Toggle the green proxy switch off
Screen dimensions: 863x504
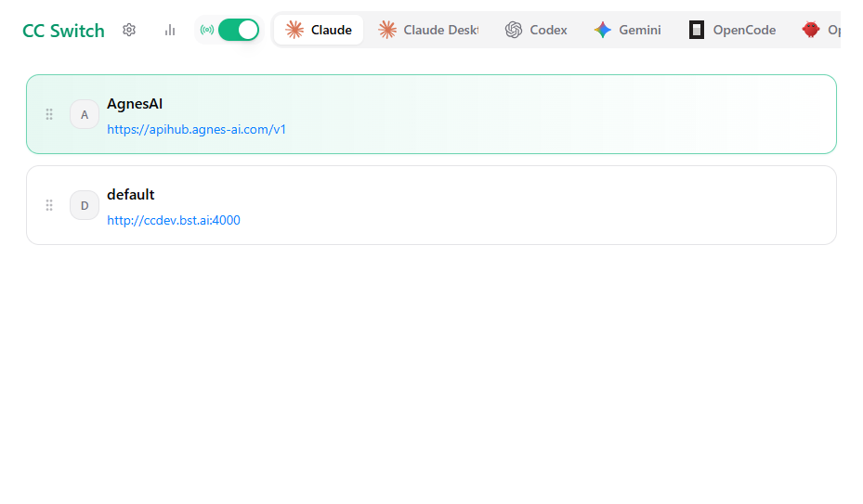(239, 30)
